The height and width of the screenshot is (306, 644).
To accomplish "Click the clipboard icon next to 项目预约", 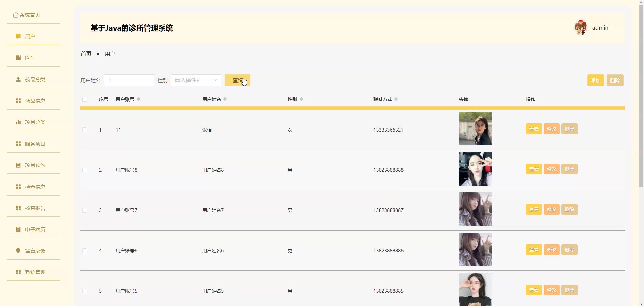I will (18, 165).
